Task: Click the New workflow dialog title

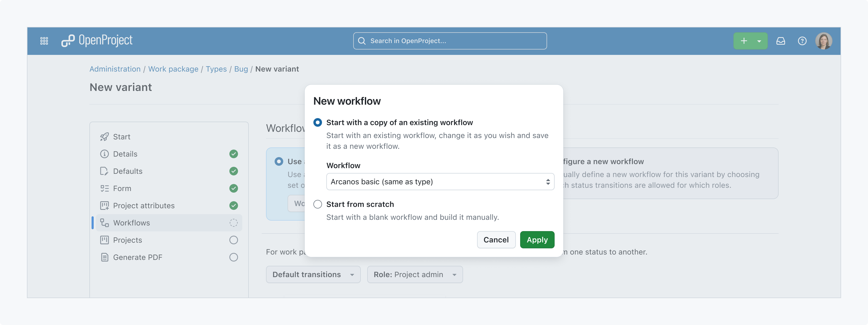Action: 347,101
